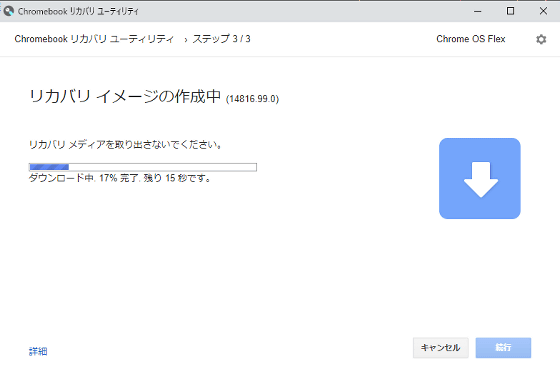Click the download progress bar
This screenshot has height=387, width=560.
point(142,167)
